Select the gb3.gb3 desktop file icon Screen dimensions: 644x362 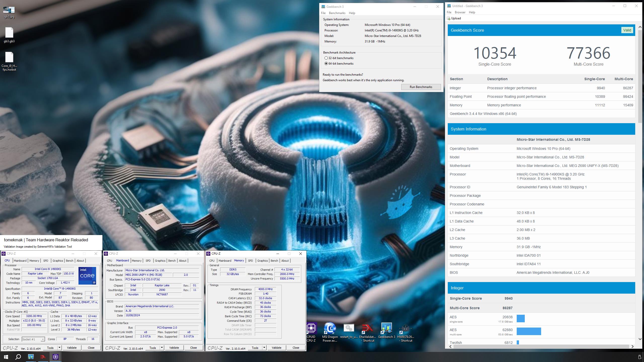click(9, 35)
